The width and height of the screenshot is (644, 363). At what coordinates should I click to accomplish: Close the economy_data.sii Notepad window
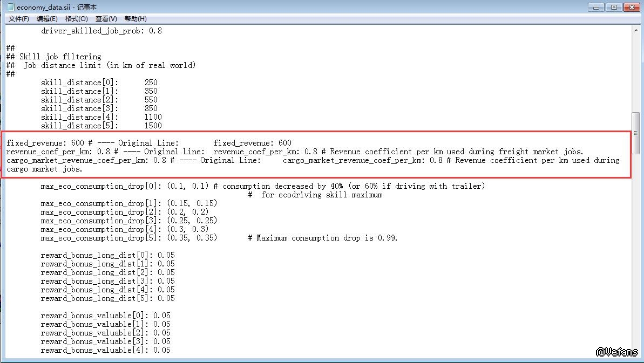(x=631, y=7)
